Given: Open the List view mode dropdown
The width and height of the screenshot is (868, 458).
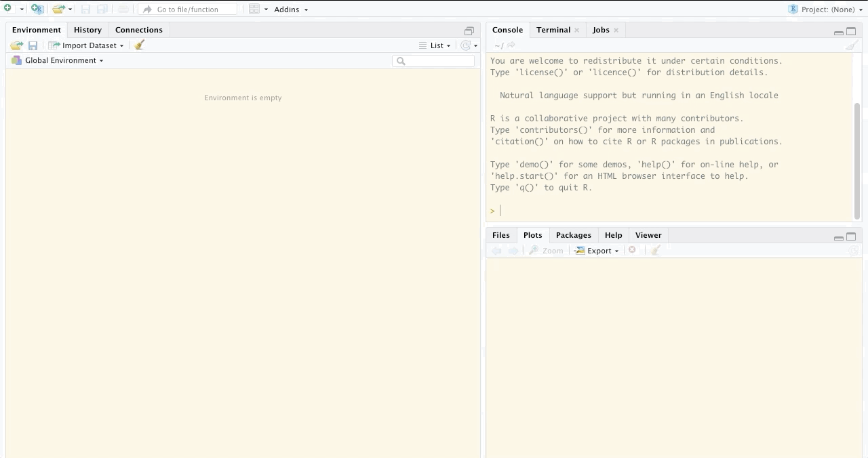Looking at the screenshot, I should [435, 45].
